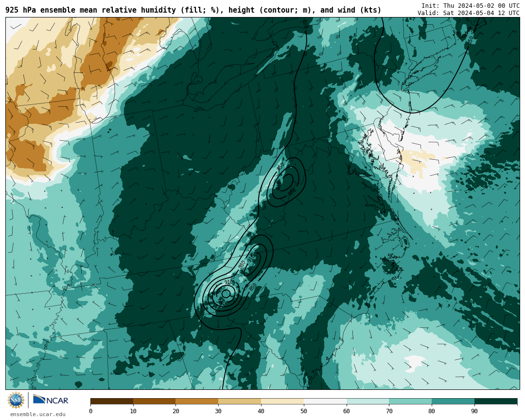525x420 pixels.
Task: Click the colorbar label 50
Action: click(304, 411)
